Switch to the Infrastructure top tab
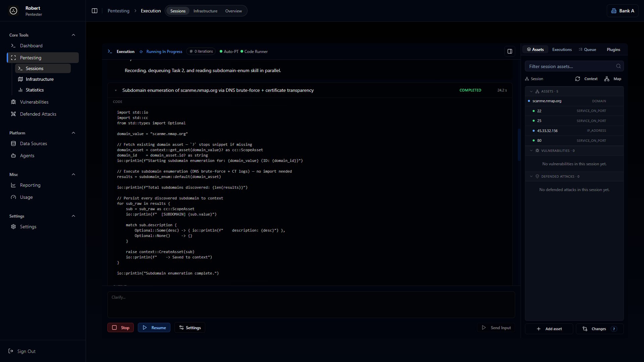This screenshot has width=644, height=362. click(x=205, y=11)
